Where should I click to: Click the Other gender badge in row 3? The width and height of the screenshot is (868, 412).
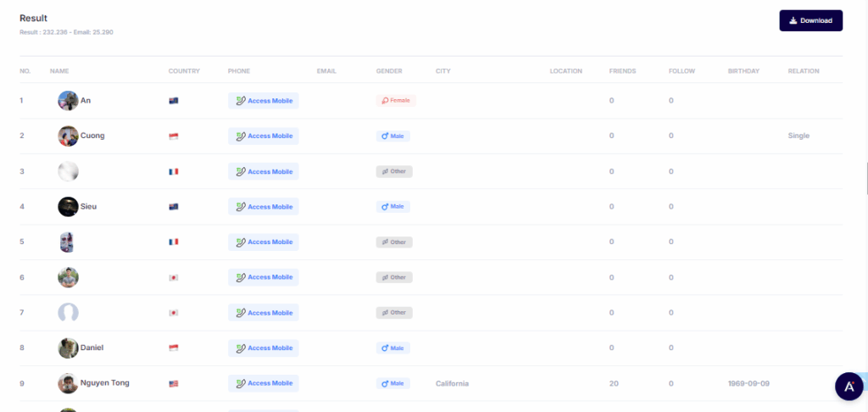click(x=393, y=171)
